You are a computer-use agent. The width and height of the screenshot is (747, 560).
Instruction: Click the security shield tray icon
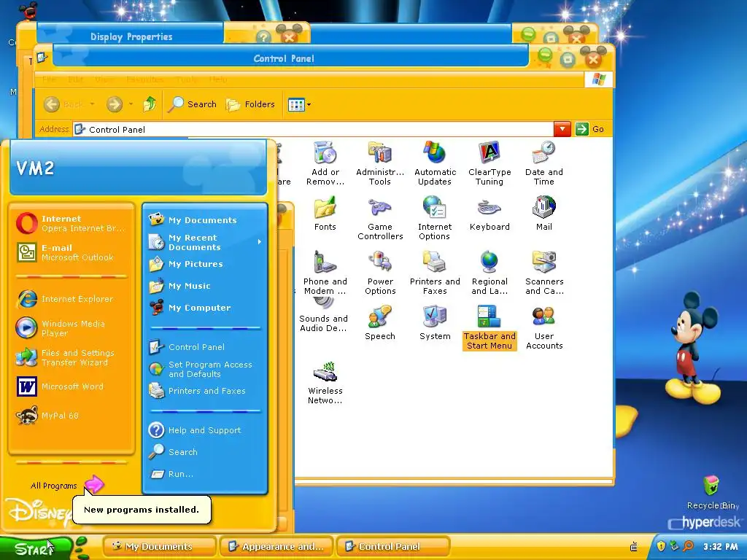coord(661,546)
